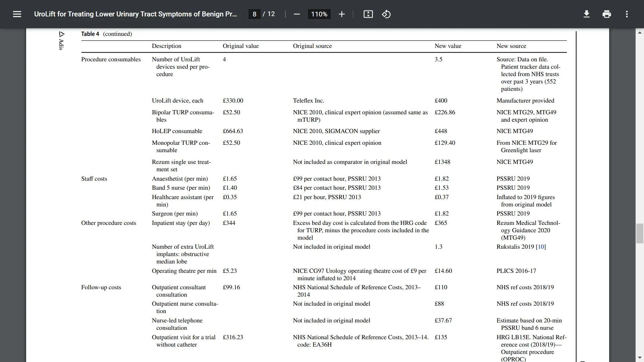Viewport: 644px width, 362px height.
Task: Click the £110 outpatient consultant new value
Action: pos(441,287)
